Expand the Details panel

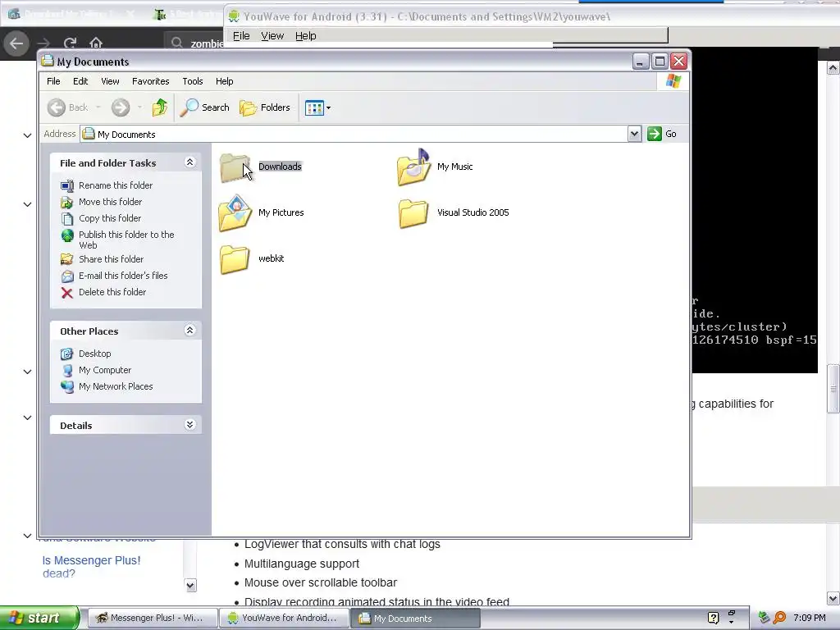(189, 425)
